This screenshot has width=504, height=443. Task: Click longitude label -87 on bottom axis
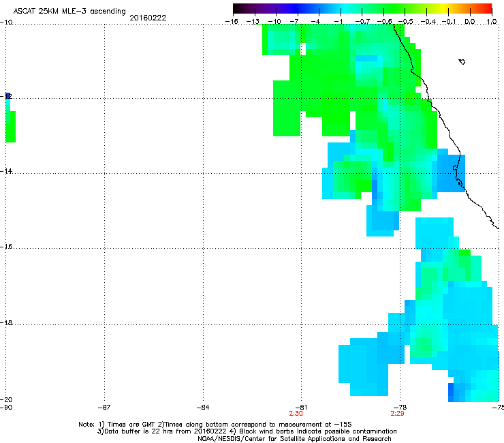pos(104,408)
